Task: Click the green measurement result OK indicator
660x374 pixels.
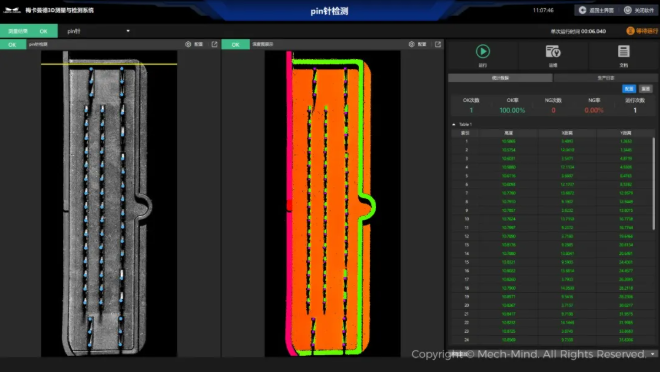Action: pyautogui.click(x=29, y=31)
